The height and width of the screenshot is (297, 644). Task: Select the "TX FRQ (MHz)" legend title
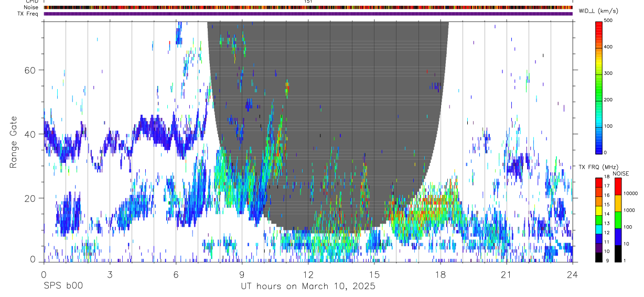(x=598, y=167)
